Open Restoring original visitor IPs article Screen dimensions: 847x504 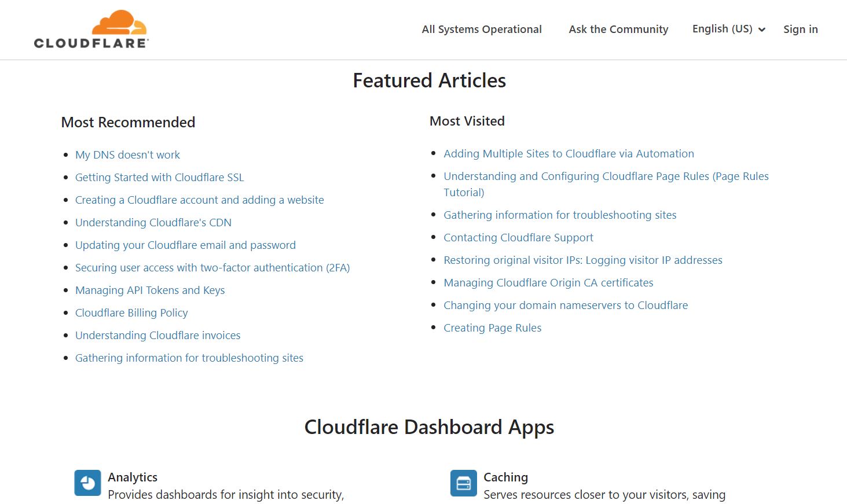(x=583, y=260)
